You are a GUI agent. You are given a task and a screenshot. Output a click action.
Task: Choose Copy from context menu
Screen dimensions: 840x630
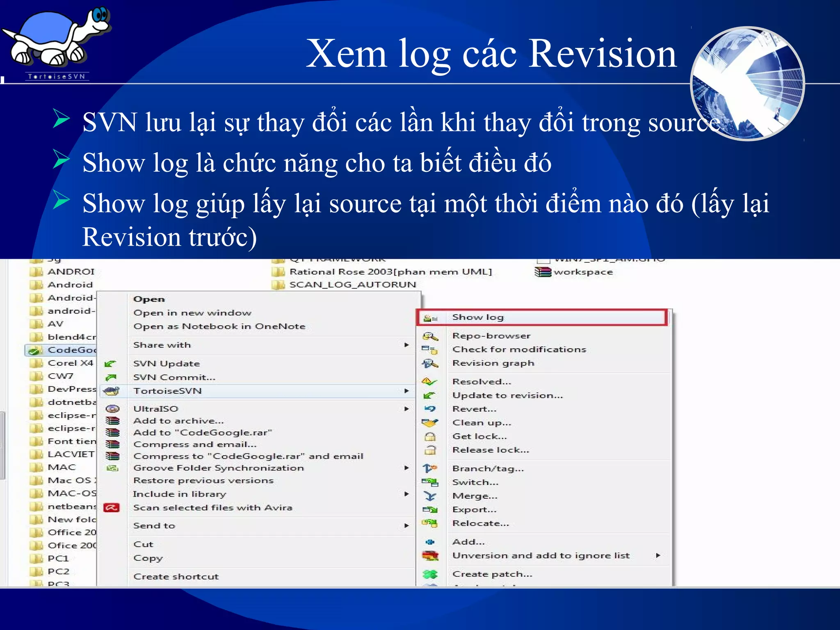coord(148,558)
